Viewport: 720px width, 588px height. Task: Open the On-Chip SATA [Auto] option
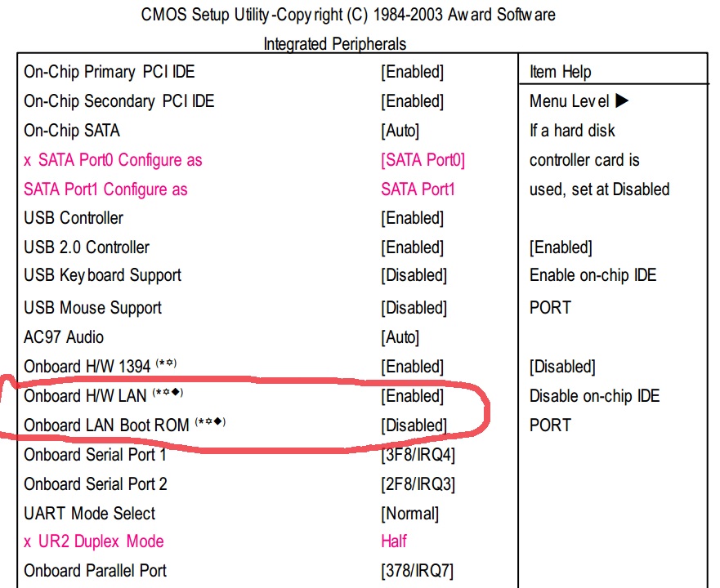point(400,131)
